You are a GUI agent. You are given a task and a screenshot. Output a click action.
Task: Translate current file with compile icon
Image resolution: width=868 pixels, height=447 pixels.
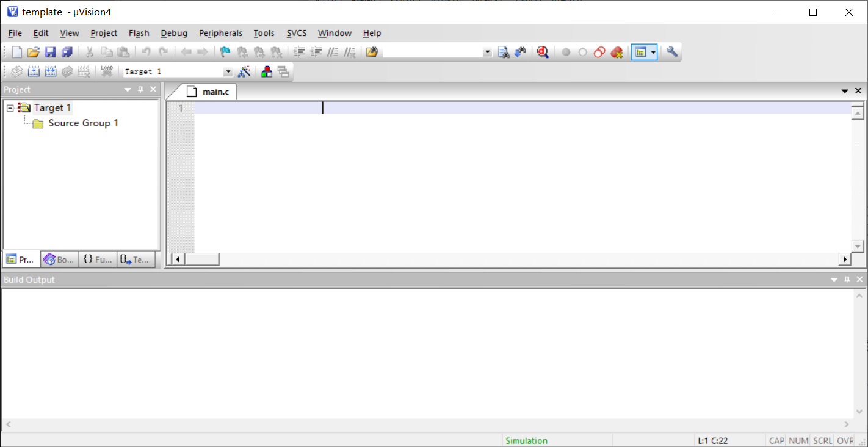17,71
